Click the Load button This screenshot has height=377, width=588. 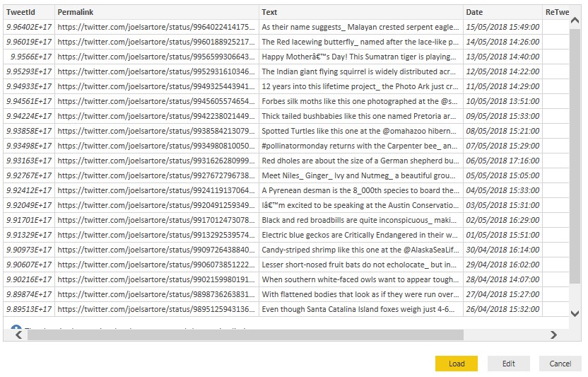(456, 364)
